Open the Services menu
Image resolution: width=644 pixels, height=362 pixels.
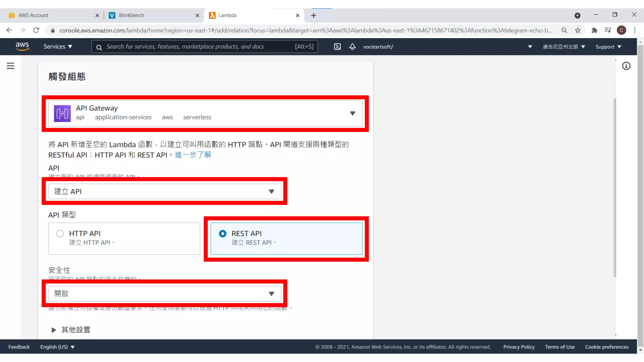tap(58, 47)
